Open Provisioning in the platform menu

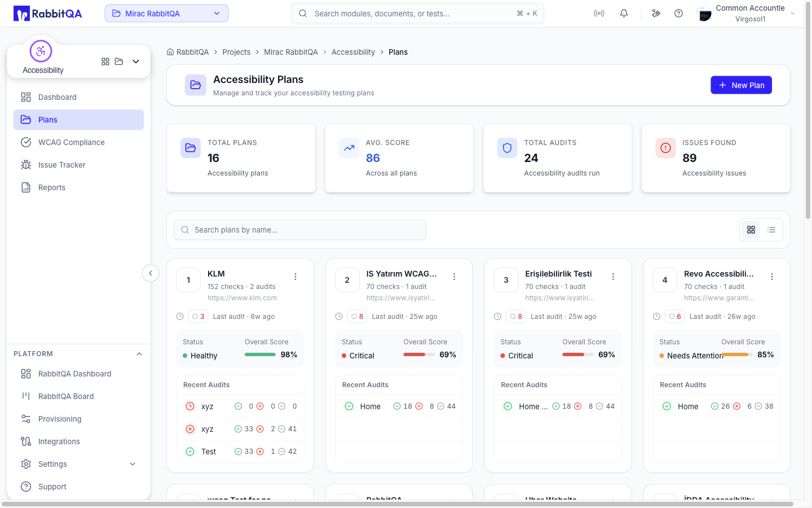tap(78, 419)
